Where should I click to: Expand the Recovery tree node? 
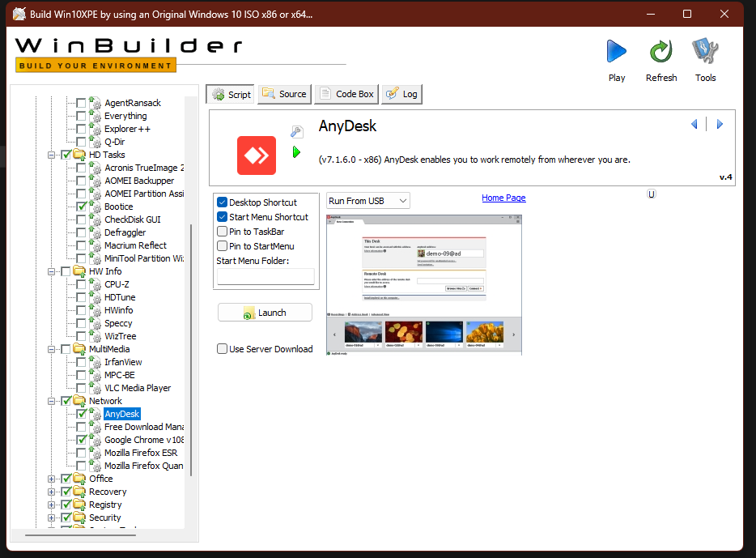[x=51, y=492]
